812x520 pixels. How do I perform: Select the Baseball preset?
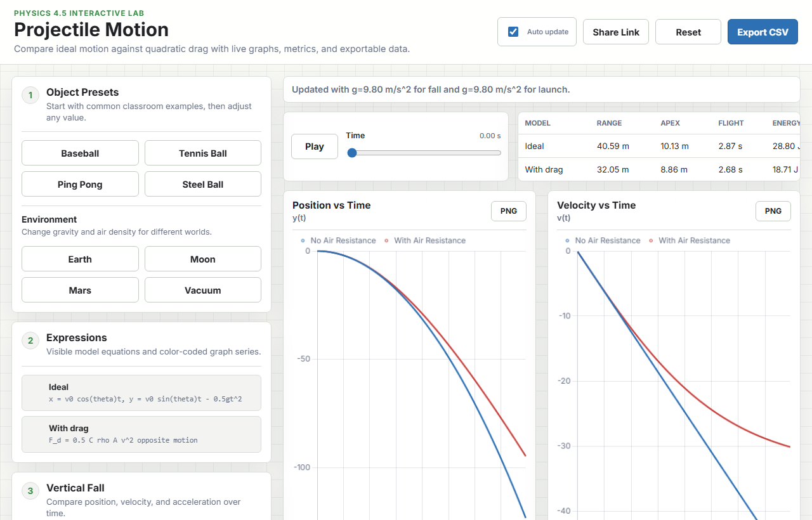[x=80, y=153]
